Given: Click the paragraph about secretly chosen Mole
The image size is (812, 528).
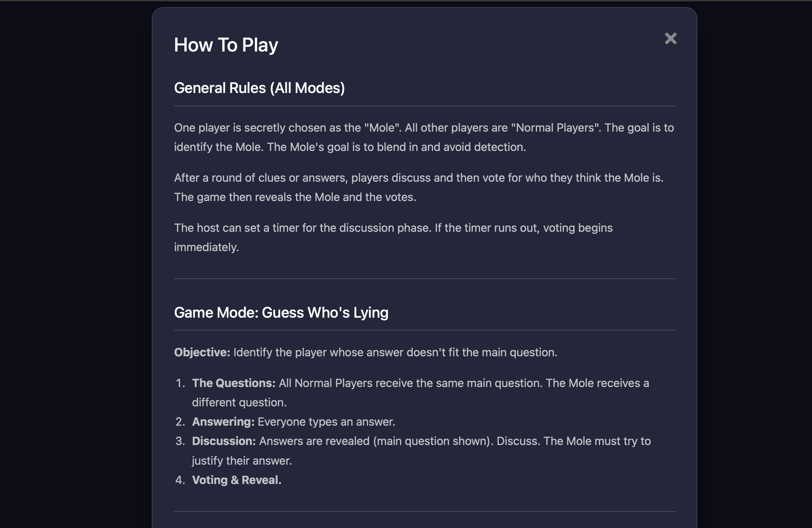Looking at the screenshot, I should [x=424, y=137].
